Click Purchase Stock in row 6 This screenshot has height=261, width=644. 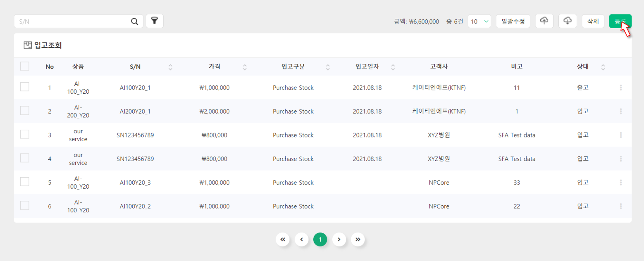pyautogui.click(x=293, y=206)
